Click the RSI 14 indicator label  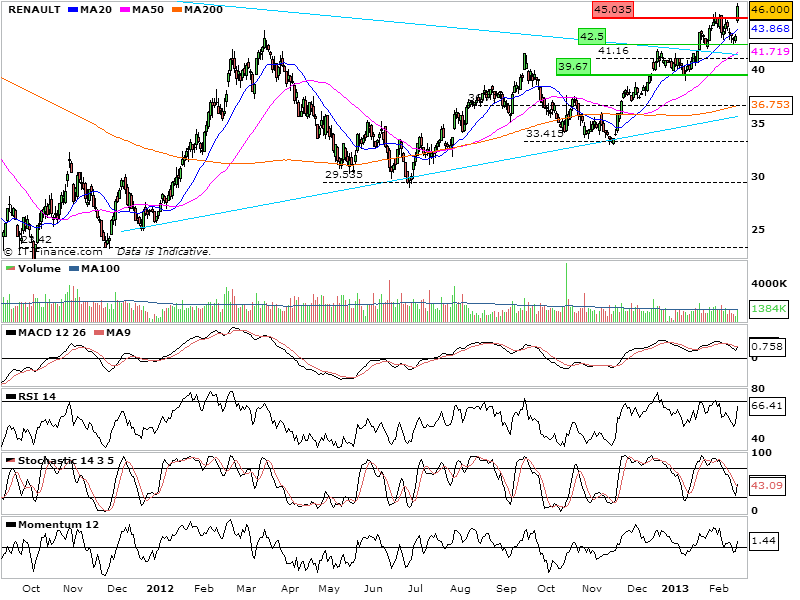point(37,396)
